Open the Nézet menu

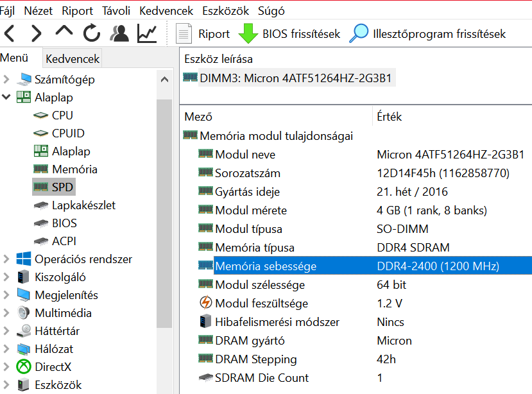[38, 11]
